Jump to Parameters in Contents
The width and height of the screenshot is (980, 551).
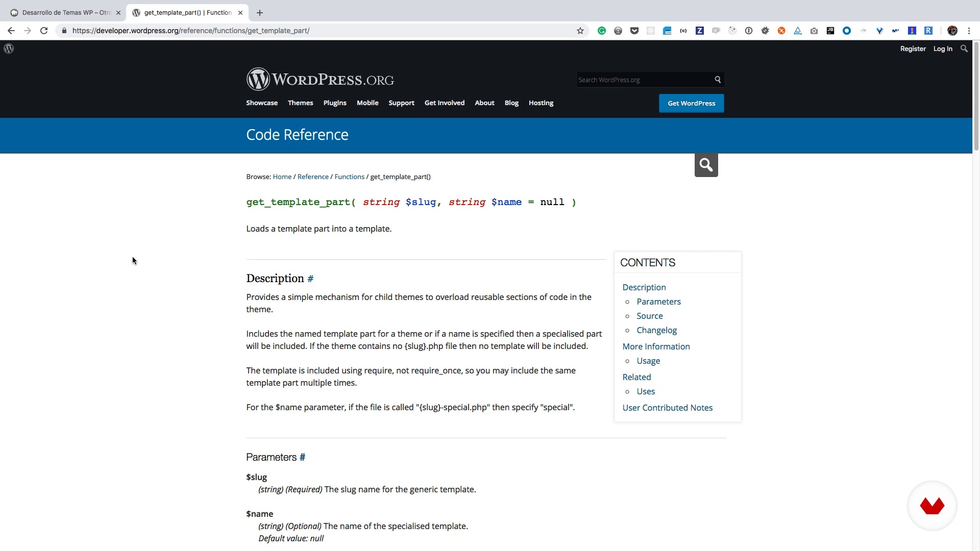click(658, 302)
